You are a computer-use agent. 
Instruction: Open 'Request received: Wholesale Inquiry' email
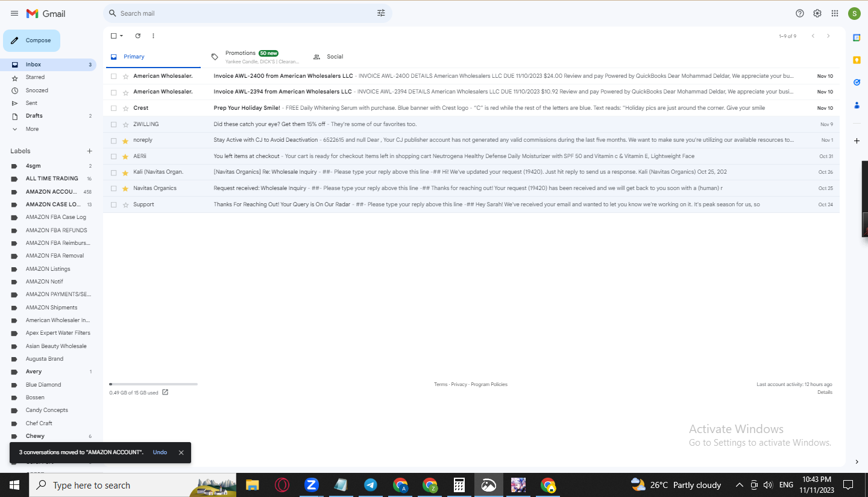point(471,188)
